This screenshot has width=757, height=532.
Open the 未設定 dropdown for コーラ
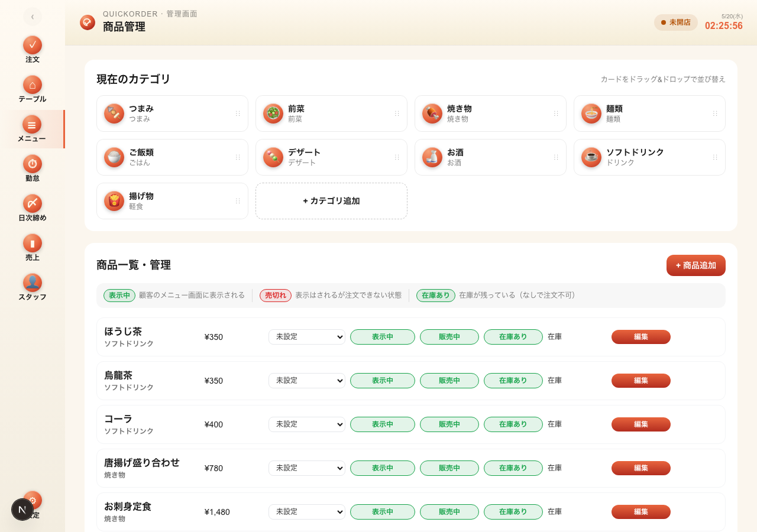click(307, 424)
